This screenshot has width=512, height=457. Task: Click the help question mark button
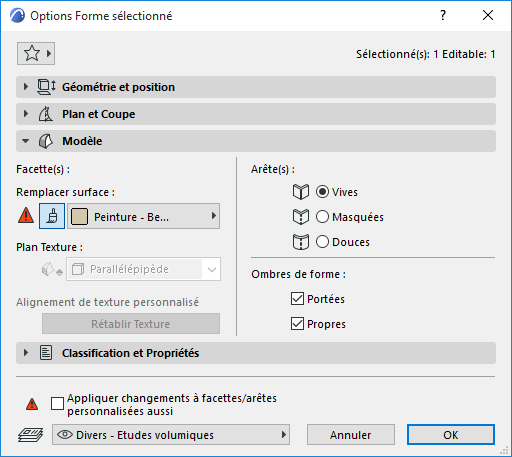click(x=443, y=15)
